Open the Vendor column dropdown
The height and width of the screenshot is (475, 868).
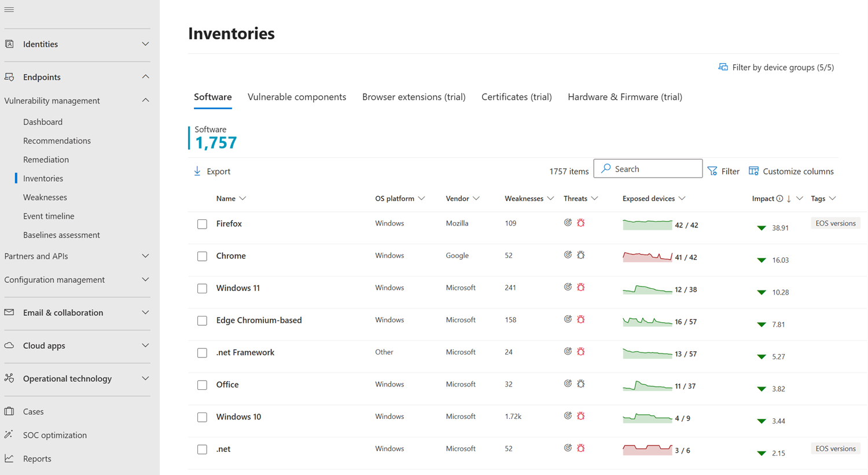coord(476,198)
